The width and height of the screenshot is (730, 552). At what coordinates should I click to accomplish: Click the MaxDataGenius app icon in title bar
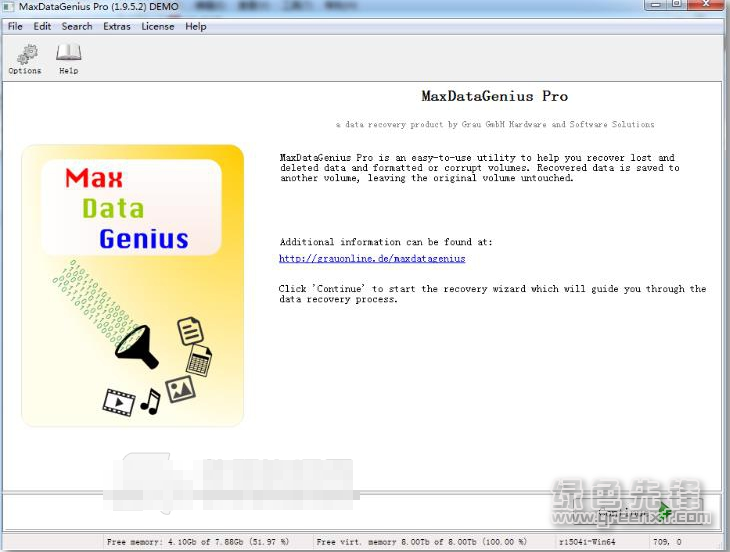pyautogui.click(x=9, y=8)
